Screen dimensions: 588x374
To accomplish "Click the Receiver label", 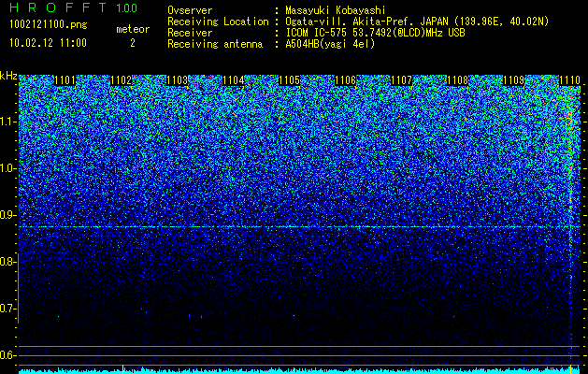I will coord(190,33).
